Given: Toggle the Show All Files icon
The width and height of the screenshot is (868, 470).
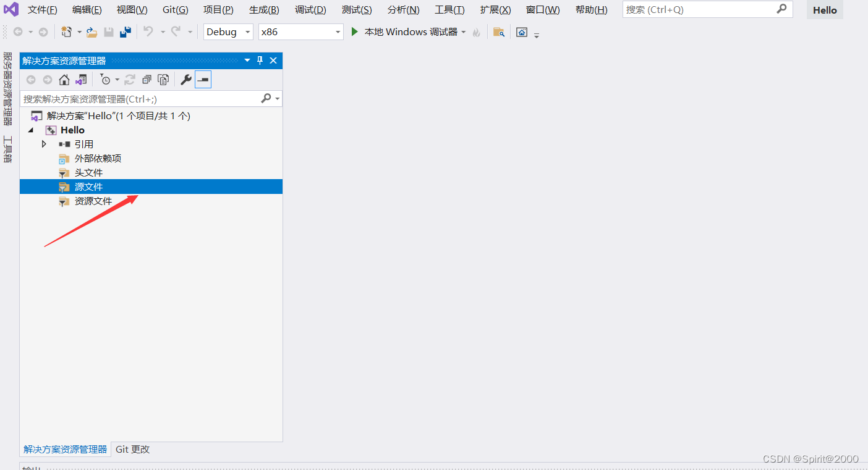Looking at the screenshot, I should [x=163, y=80].
